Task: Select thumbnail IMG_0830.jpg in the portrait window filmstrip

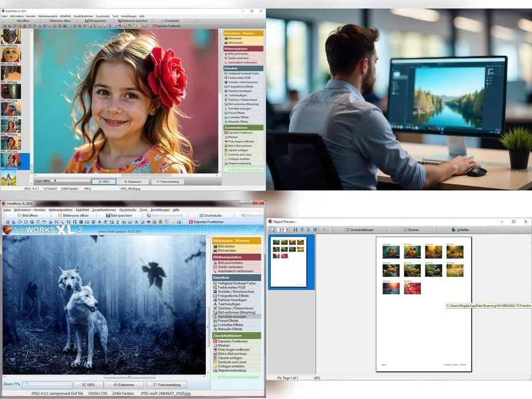Action: pyautogui.click(x=10, y=37)
